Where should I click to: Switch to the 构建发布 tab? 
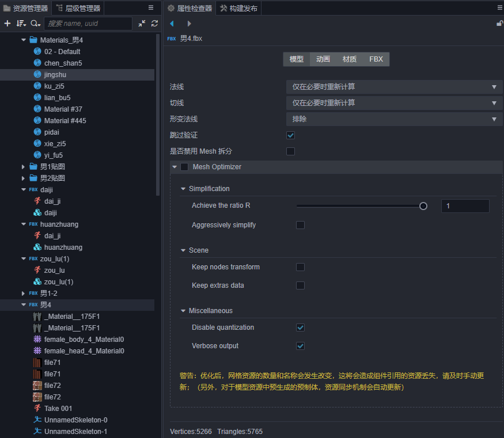(x=239, y=8)
